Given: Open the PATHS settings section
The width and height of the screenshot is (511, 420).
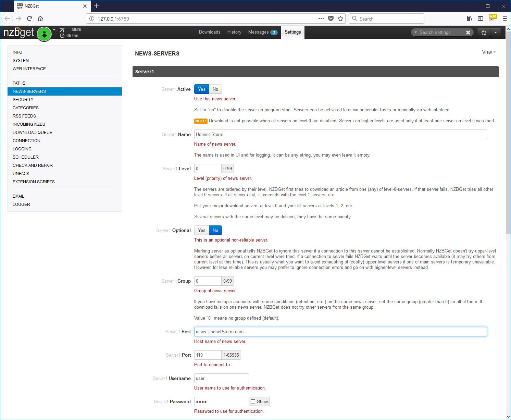Looking at the screenshot, I should pos(65,83).
